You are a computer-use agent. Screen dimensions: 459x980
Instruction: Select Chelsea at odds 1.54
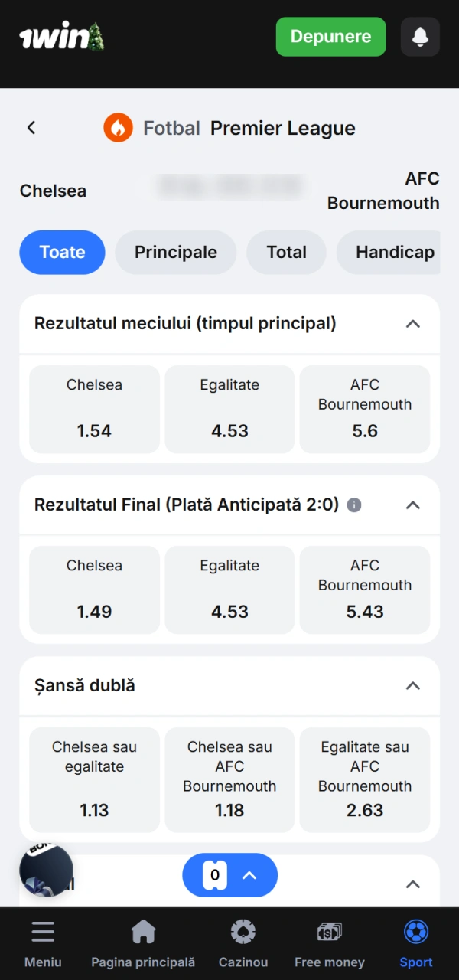coord(94,409)
